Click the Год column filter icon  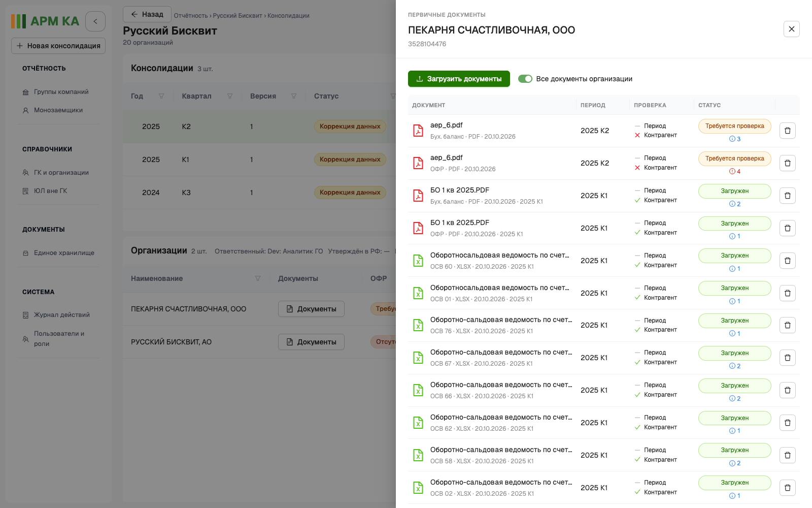tap(161, 96)
